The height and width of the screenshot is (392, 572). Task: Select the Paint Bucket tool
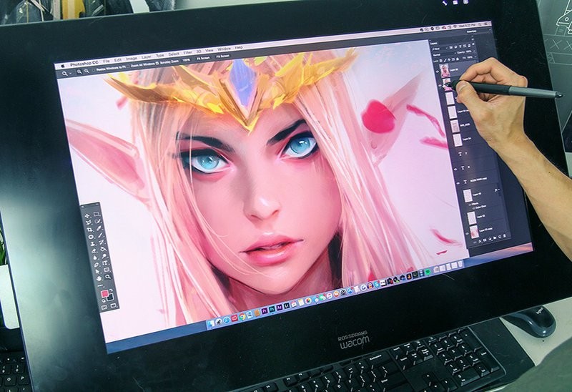(102, 249)
